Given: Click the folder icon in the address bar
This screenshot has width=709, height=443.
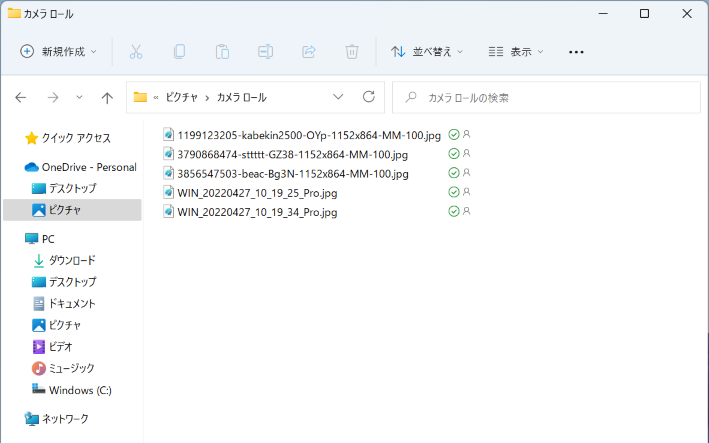Looking at the screenshot, I should [x=140, y=97].
